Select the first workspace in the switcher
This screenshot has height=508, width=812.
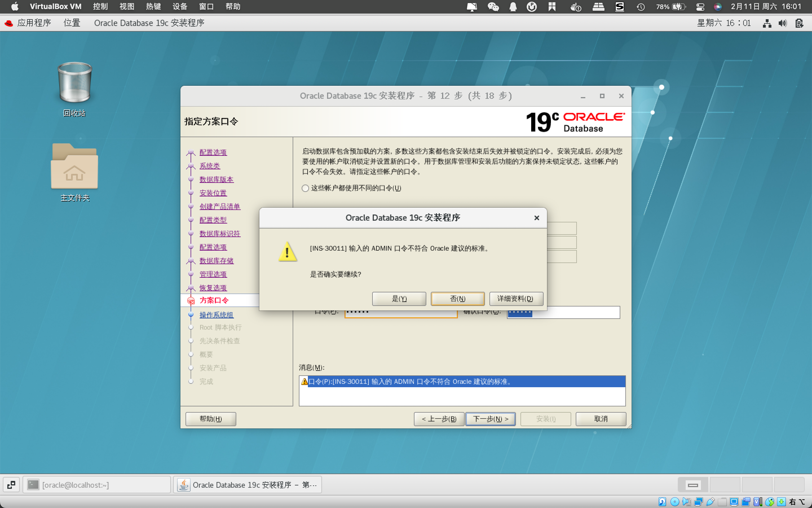(x=692, y=485)
